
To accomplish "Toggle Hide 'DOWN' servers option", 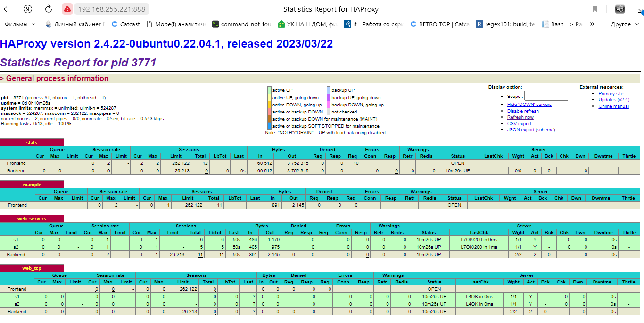I will tap(529, 104).
